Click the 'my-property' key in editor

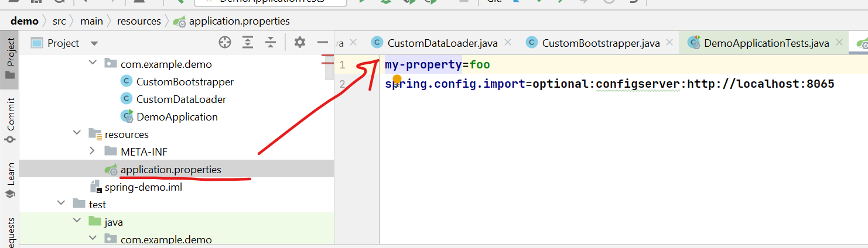click(x=423, y=64)
